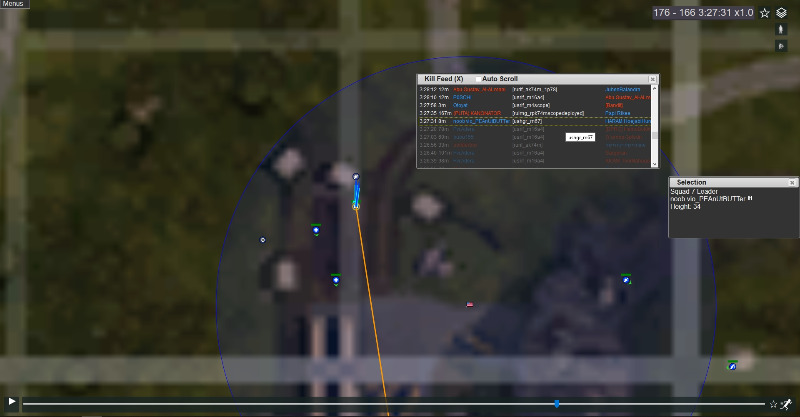Toggle the flag icon below the soldier icon

[781, 46]
